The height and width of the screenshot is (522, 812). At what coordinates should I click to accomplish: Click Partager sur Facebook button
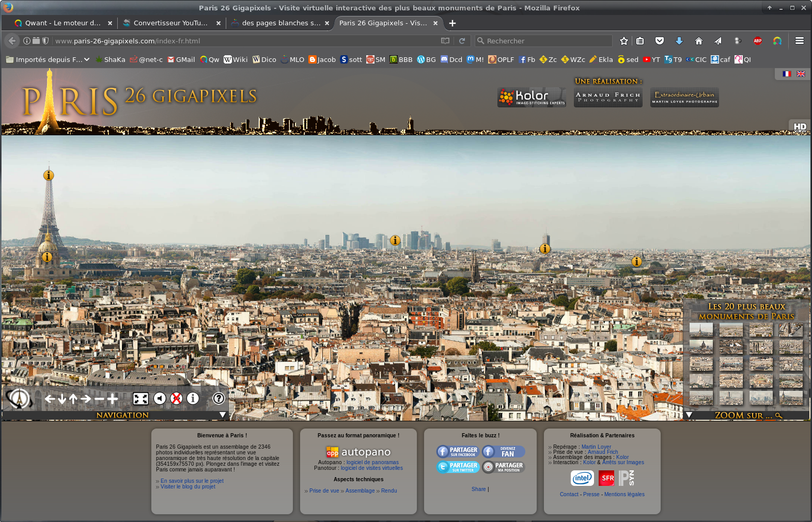tap(458, 452)
